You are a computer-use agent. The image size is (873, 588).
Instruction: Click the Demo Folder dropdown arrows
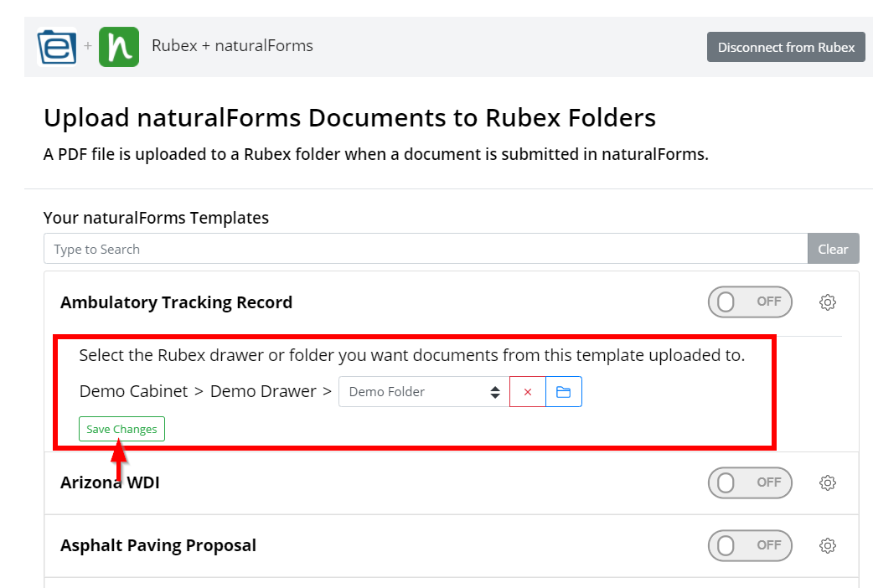point(495,392)
